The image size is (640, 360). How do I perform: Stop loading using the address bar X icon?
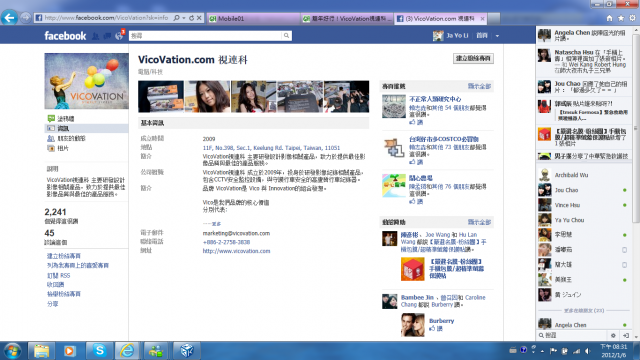[199, 18]
